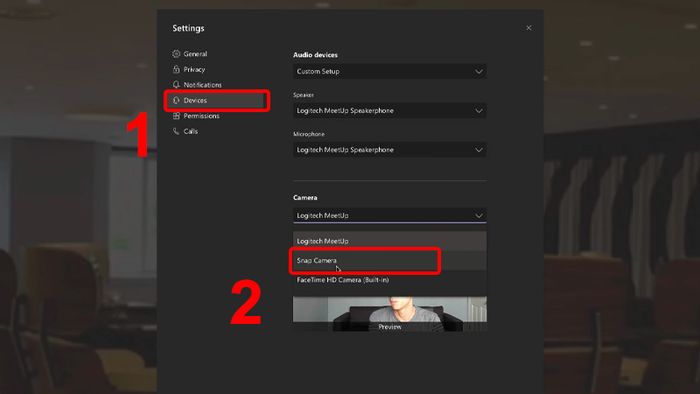700x394 pixels.
Task: Click the Devices headset icon
Action: pos(176,100)
